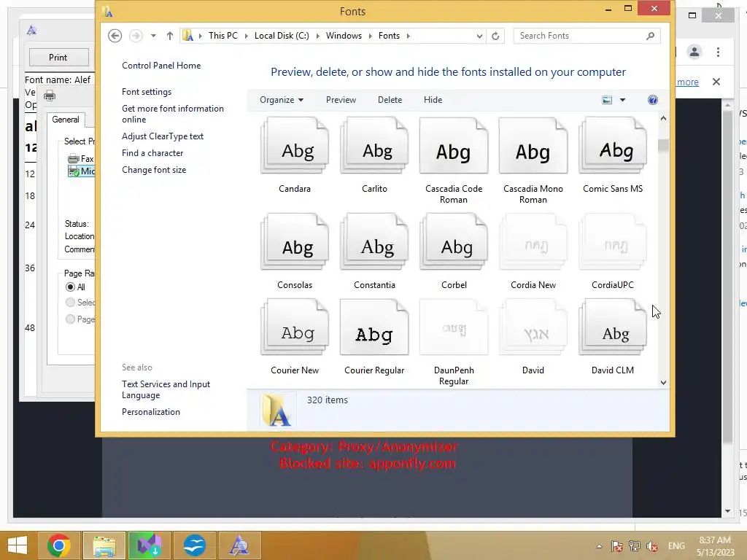Image resolution: width=747 pixels, height=560 pixels.
Task: Select the Carlito font icon
Action: click(x=374, y=146)
